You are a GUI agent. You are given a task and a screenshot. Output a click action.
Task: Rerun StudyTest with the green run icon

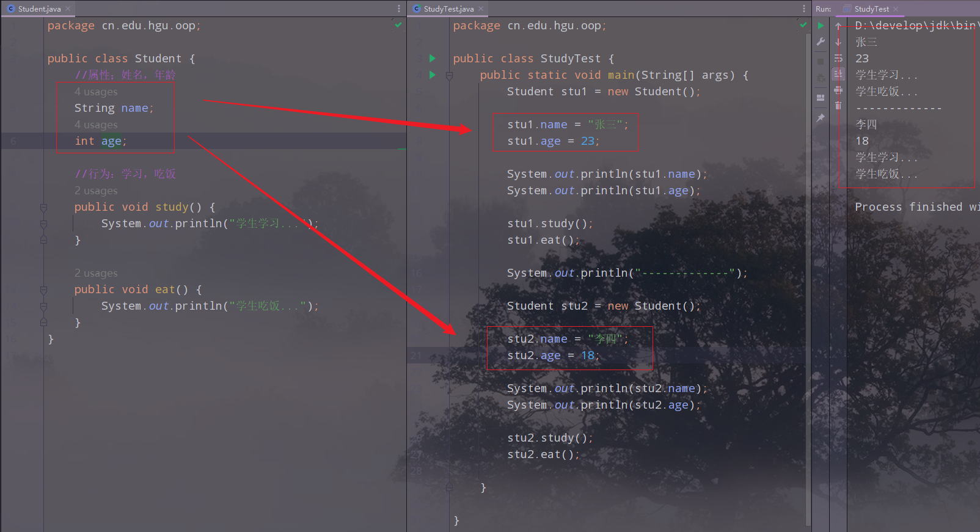point(821,26)
